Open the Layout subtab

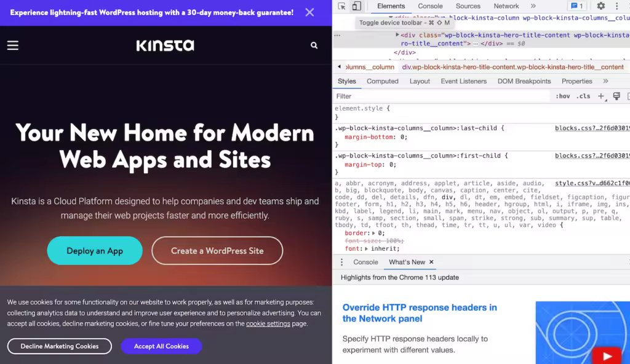click(x=420, y=81)
